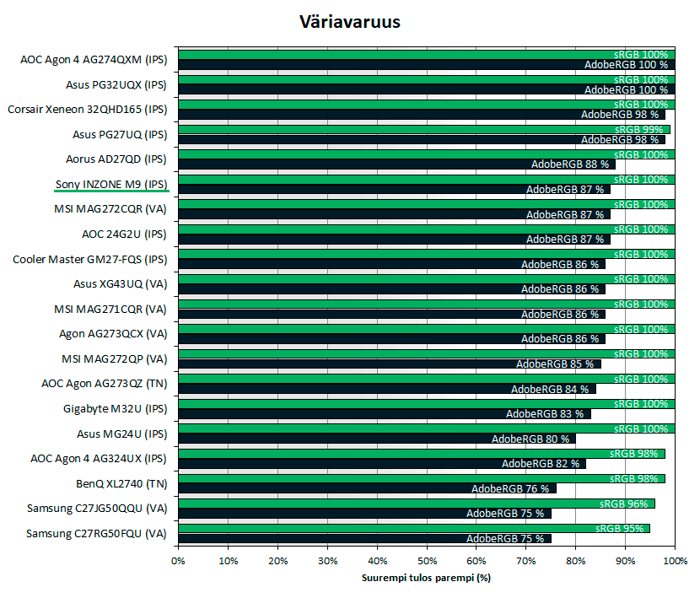Screen dimensions: 700x598
Task: Select the 60% axis label
Action: click(x=477, y=561)
